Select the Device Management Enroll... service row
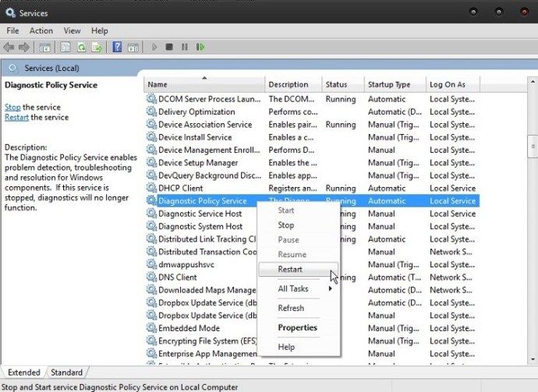This screenshot has width=538, height=392. (x=312, y=150)
